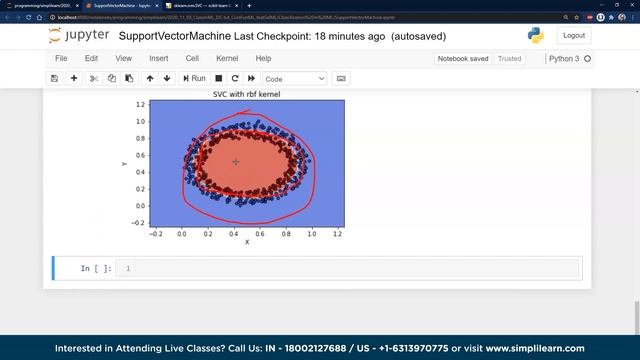
Task: Insert a cell below with the plus icon
Action: [74, 78]
